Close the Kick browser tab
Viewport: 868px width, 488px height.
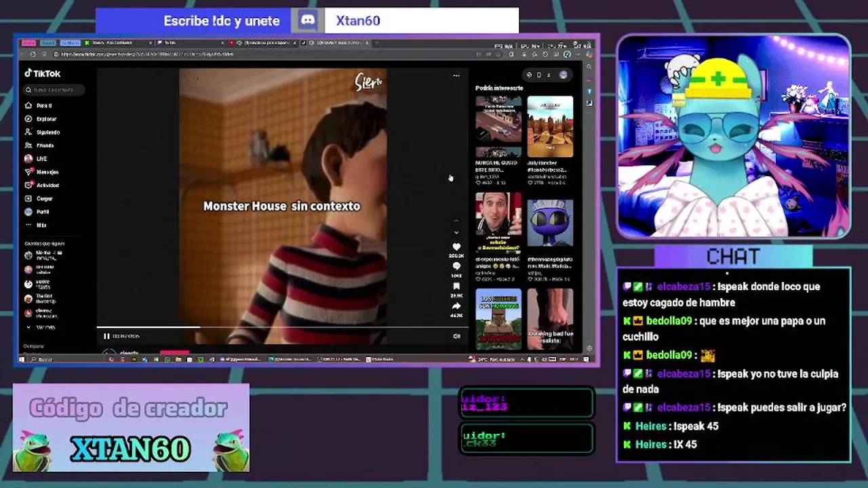tap(150, 43)
